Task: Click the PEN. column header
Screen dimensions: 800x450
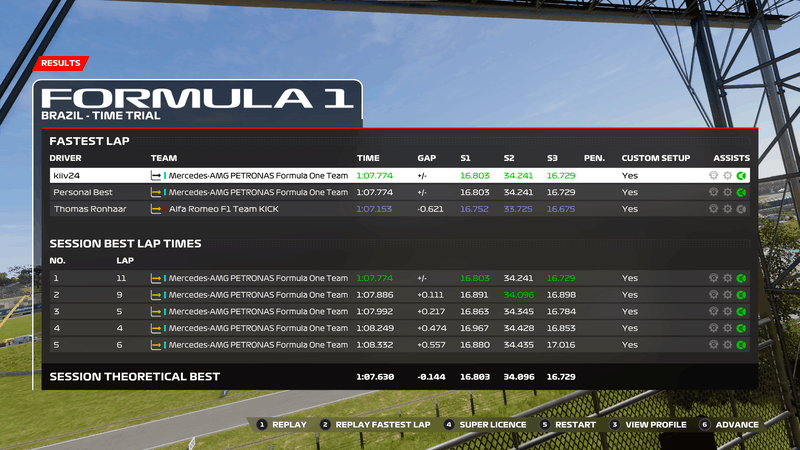Action: pos(594,158)
